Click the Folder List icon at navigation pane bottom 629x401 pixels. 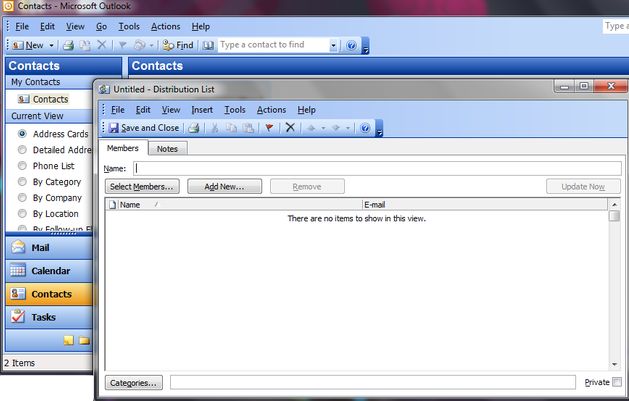coord(84,341)
